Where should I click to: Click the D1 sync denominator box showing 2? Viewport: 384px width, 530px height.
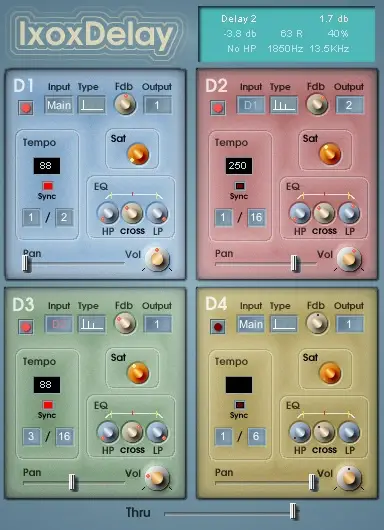click(x=64, y=217)
